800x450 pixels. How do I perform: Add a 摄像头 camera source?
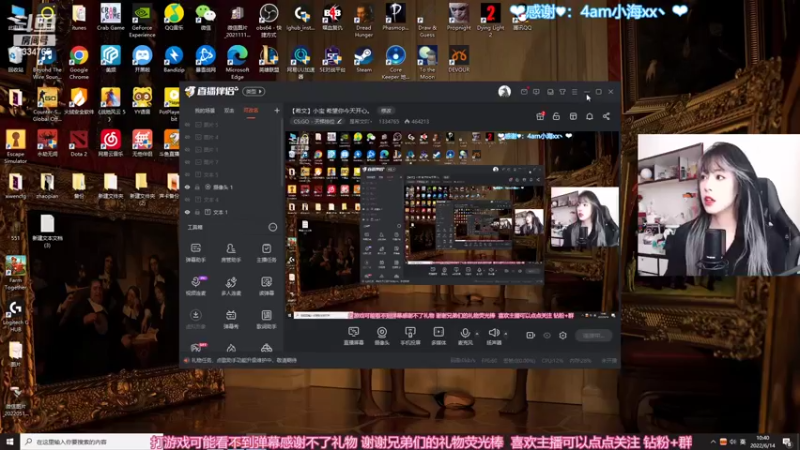(x=382, y=336)
